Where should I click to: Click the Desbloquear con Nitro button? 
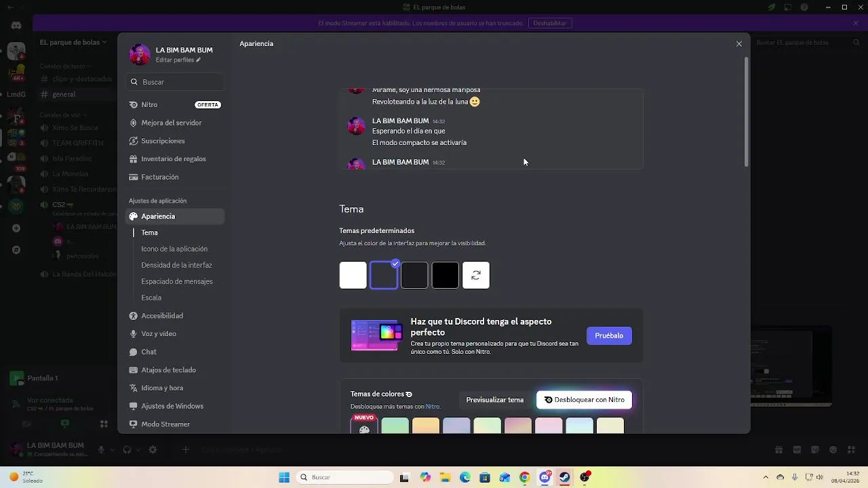click(584, 400)
